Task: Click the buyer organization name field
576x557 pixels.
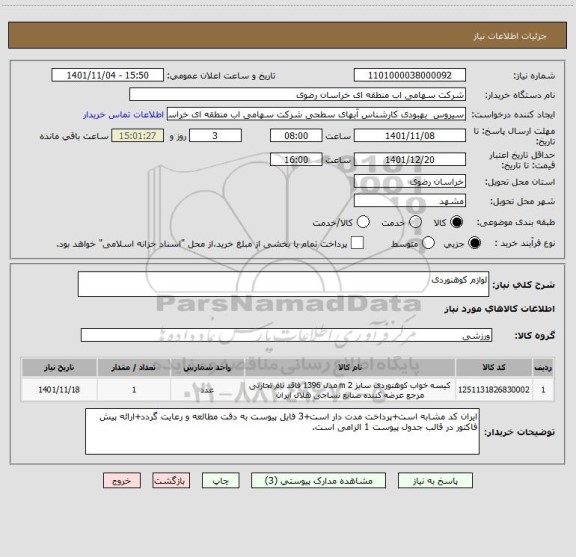Action: [x=298, y=95]
